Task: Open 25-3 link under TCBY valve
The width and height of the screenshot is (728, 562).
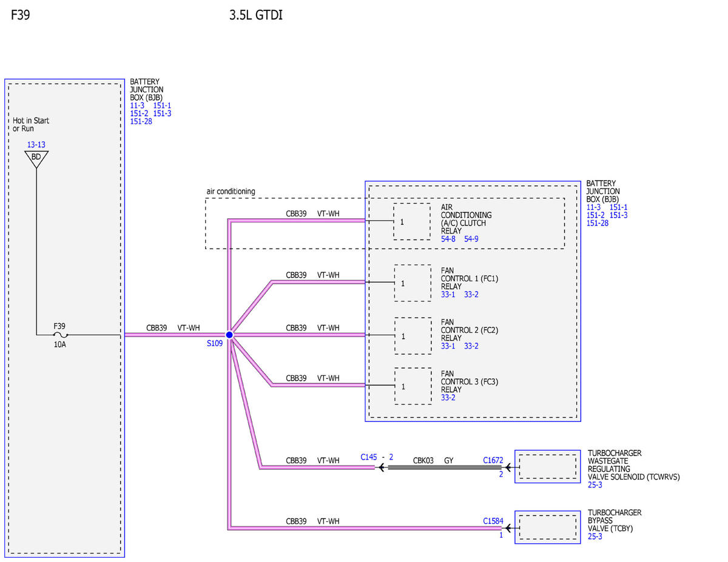Action: (595, 537)
